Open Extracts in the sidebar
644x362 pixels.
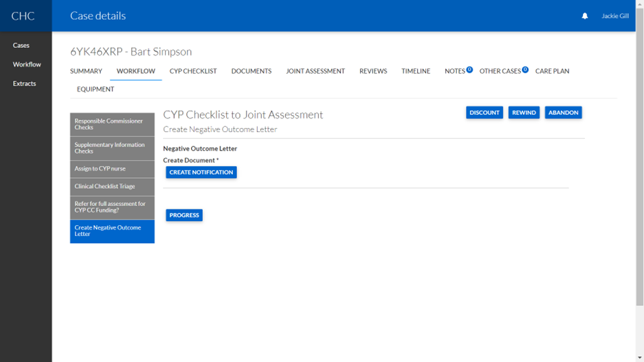tap(24, 83)
